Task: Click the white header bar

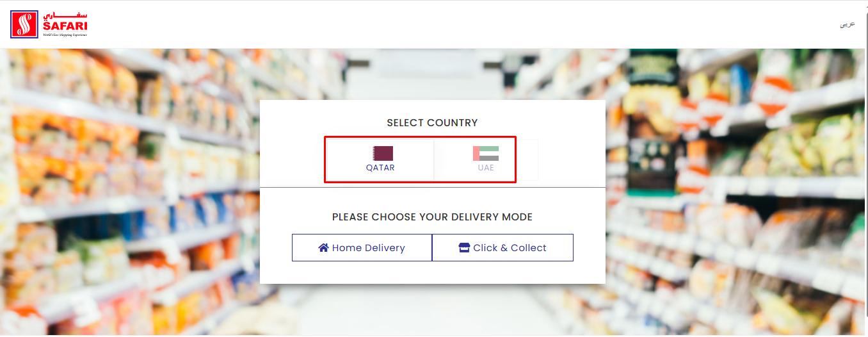Action: tap(448, 24)
